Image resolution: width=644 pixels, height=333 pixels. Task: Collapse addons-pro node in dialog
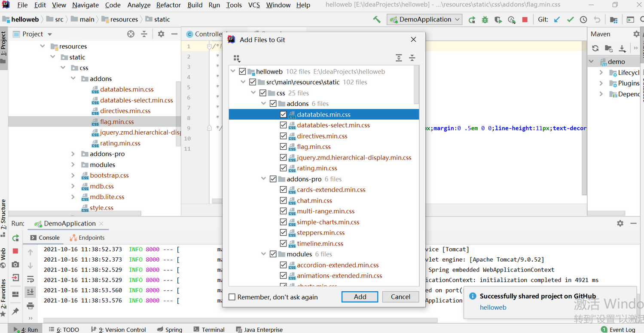[x=264, y=179]
